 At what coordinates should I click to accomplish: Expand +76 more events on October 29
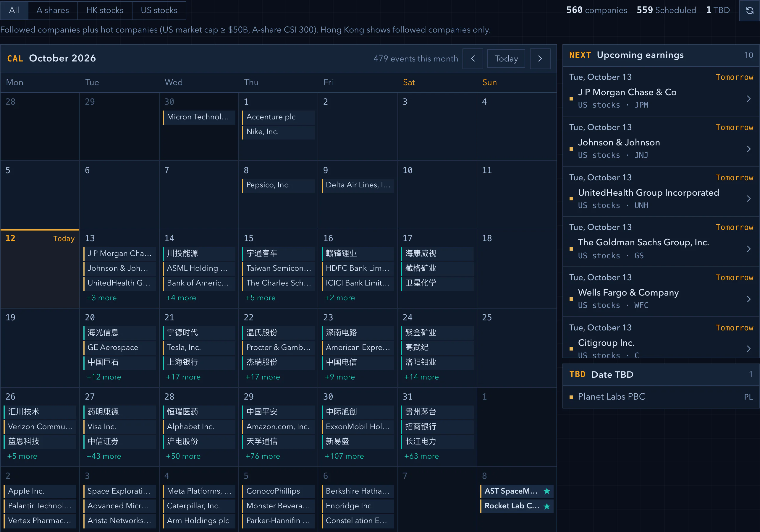pyautogui.click(x=263, y=456)
